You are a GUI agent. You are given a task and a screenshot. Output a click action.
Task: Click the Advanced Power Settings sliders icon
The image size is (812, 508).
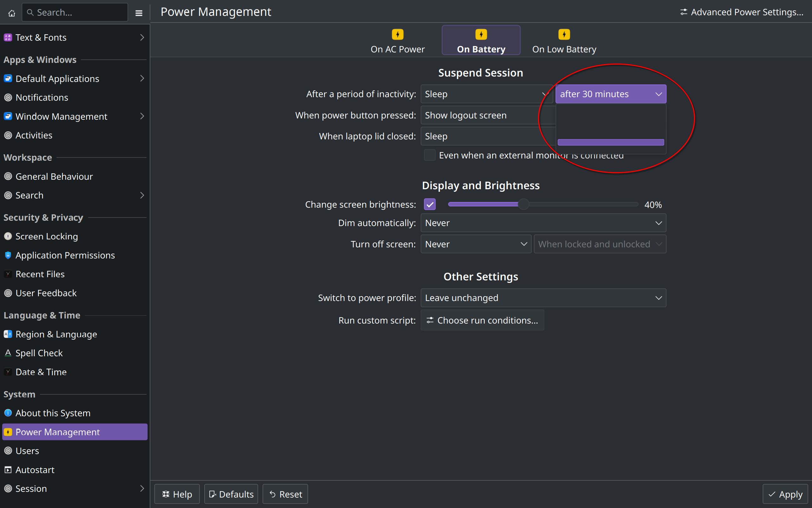(x=684, y=12)
